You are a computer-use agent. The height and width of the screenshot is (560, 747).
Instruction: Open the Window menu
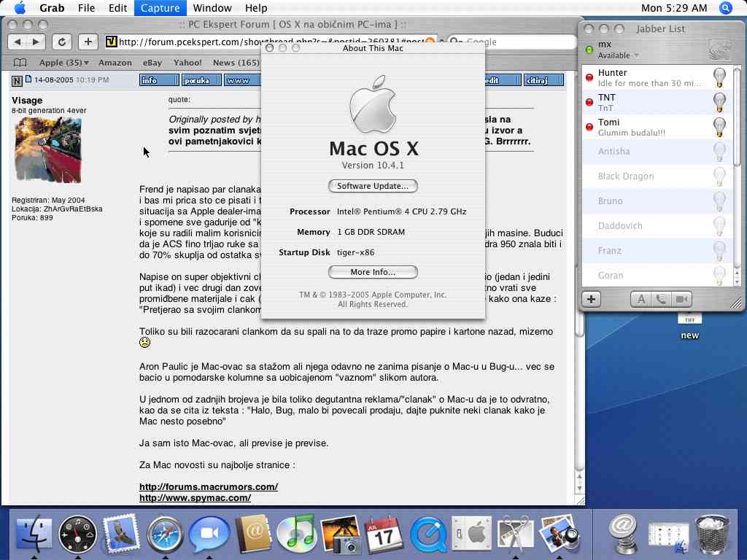[x=212, y=8]
